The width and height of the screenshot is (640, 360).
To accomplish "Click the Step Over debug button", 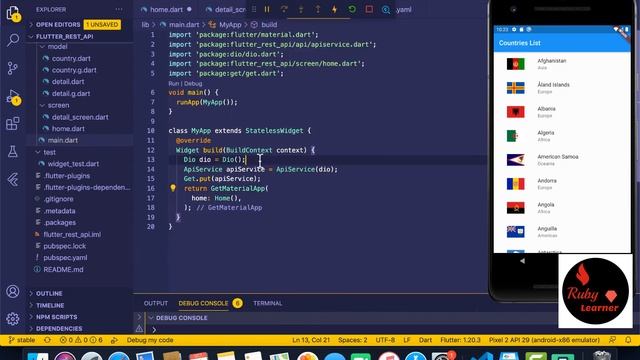I will (284, 9).
